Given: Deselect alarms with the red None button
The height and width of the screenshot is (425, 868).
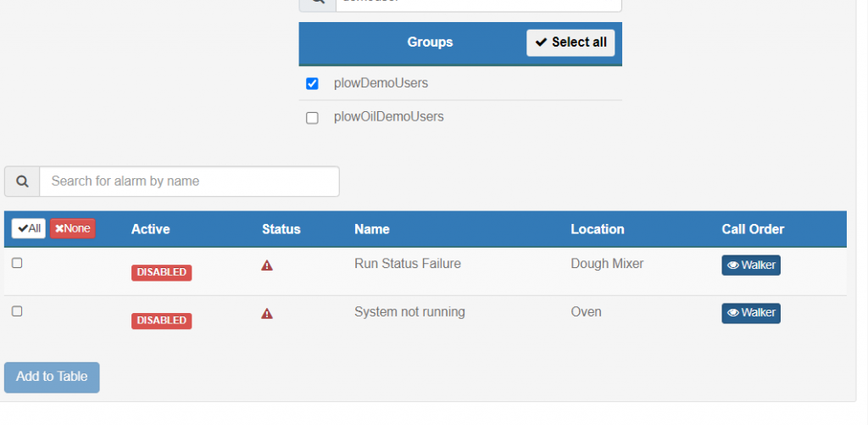Looking at the screenshot, I should click(x=73, y=228).
